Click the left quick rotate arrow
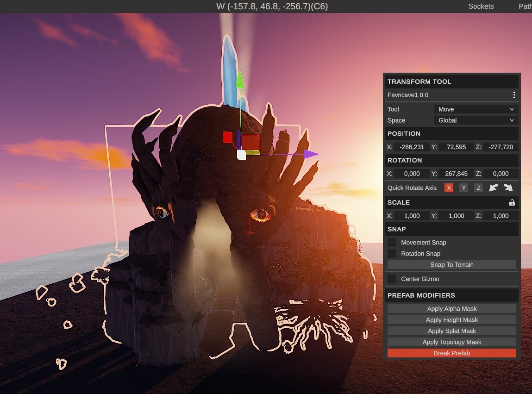 493,188
